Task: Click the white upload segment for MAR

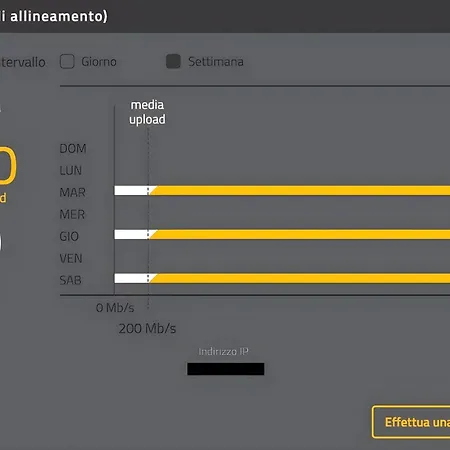Action: [132, 191]
